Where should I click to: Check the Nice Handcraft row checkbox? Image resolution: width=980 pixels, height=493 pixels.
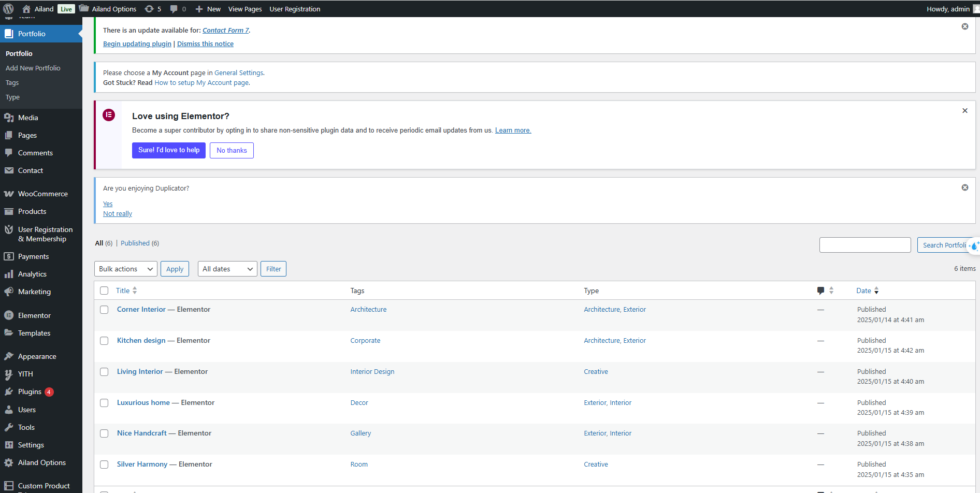(104, 433)
